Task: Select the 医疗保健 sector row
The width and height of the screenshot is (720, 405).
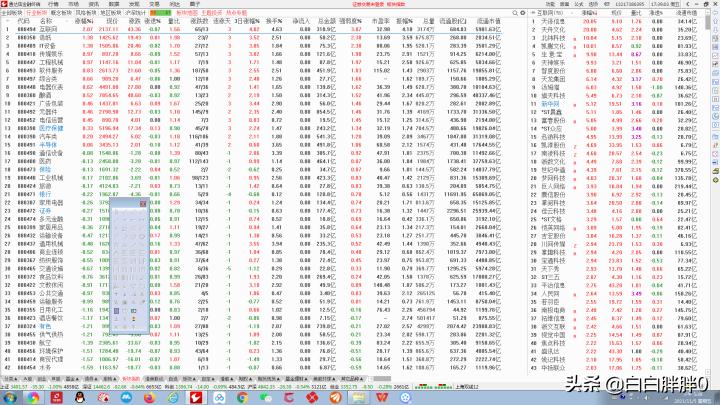Action: (251, 129)
